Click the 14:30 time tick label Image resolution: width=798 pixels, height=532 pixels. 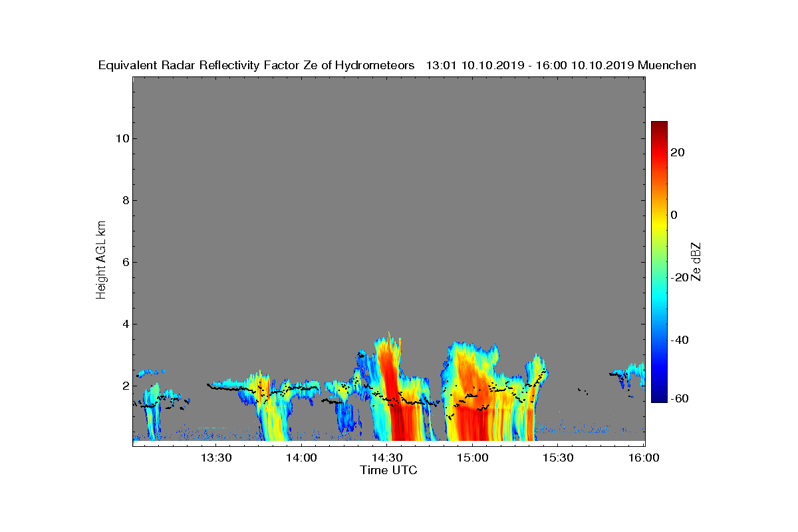[387, 458]
